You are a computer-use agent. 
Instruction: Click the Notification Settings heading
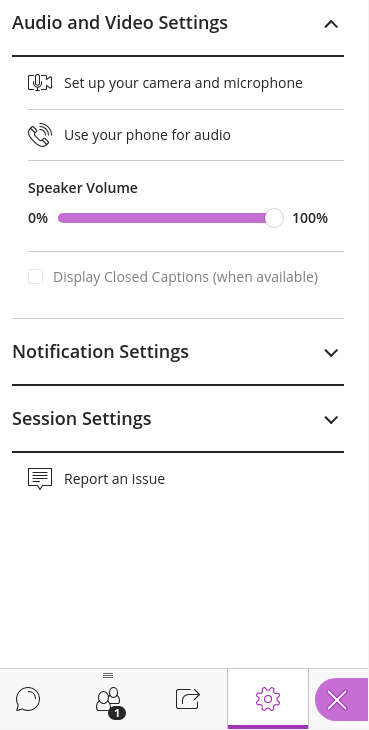[x=101, y=351]
